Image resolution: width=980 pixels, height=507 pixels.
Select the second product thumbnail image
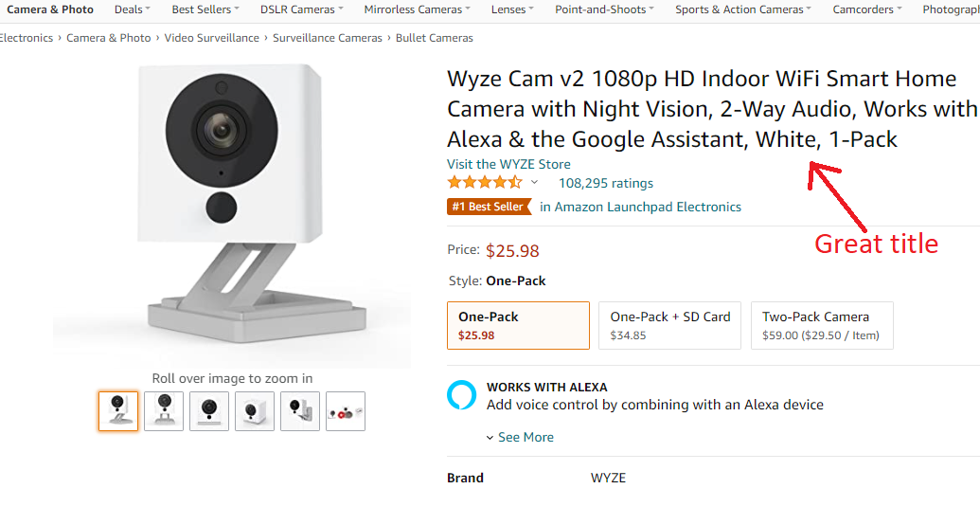[164, 411]
